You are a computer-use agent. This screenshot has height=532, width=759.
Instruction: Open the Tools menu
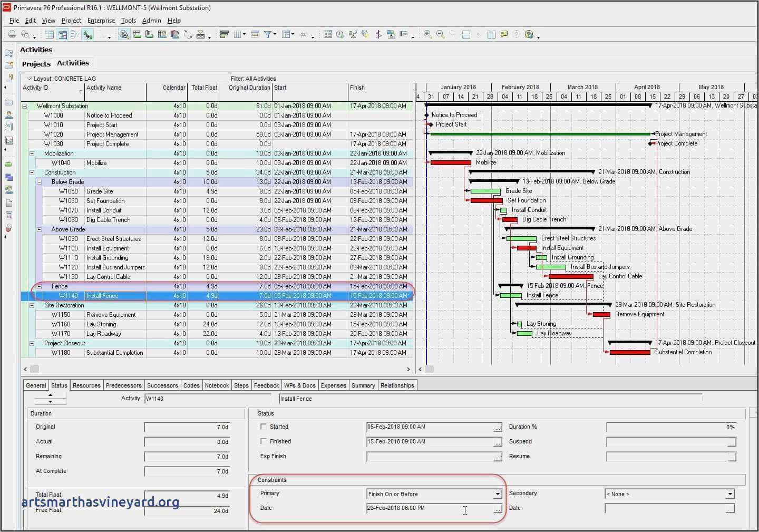click(129, 21)
